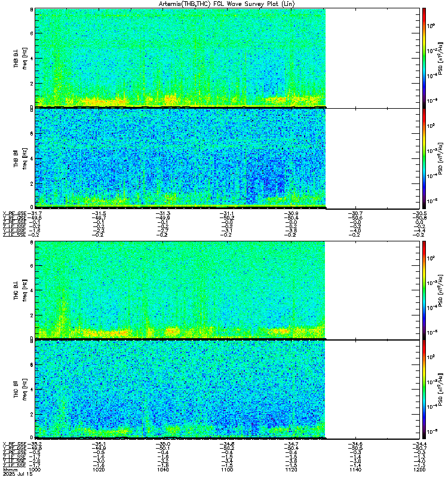Click the PSD colorbar beside THC B-parallel panel
This screenshot has width=448, height=478.
pos(424,390)
